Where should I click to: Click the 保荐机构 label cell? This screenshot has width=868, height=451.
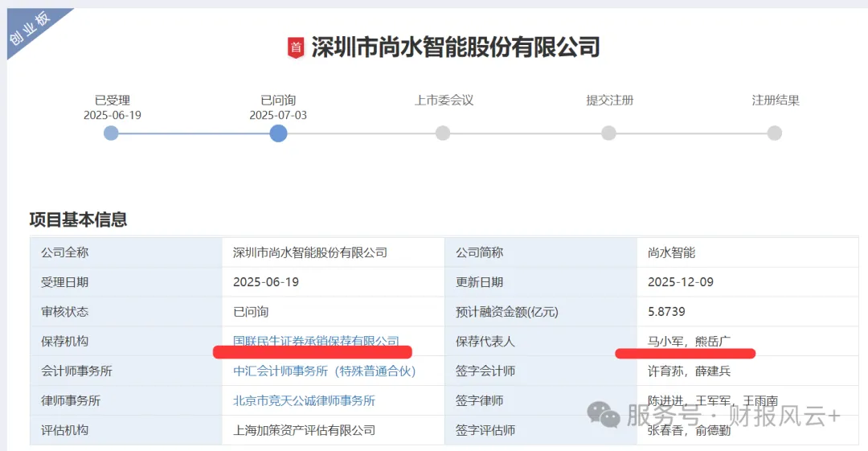pos(126,342)
